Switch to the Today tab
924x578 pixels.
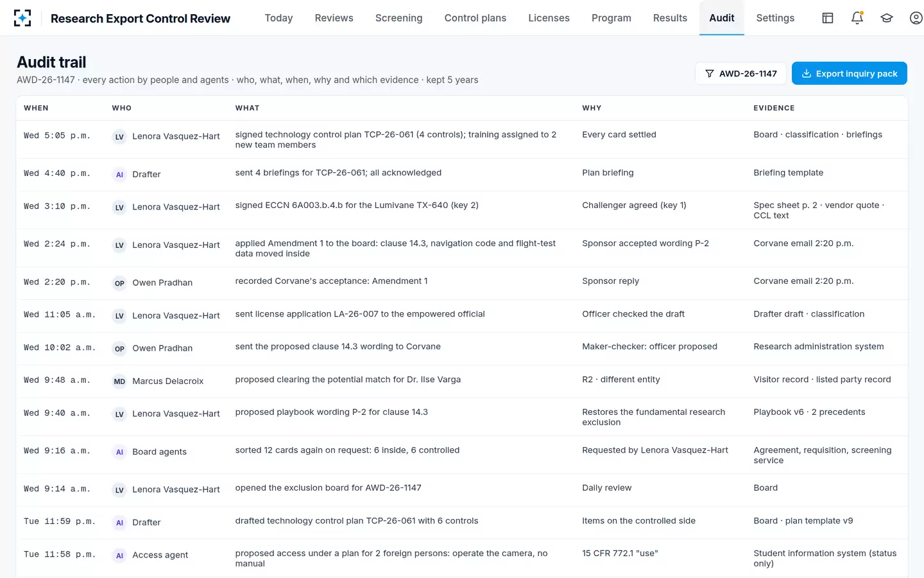click(x=278, y=18)
